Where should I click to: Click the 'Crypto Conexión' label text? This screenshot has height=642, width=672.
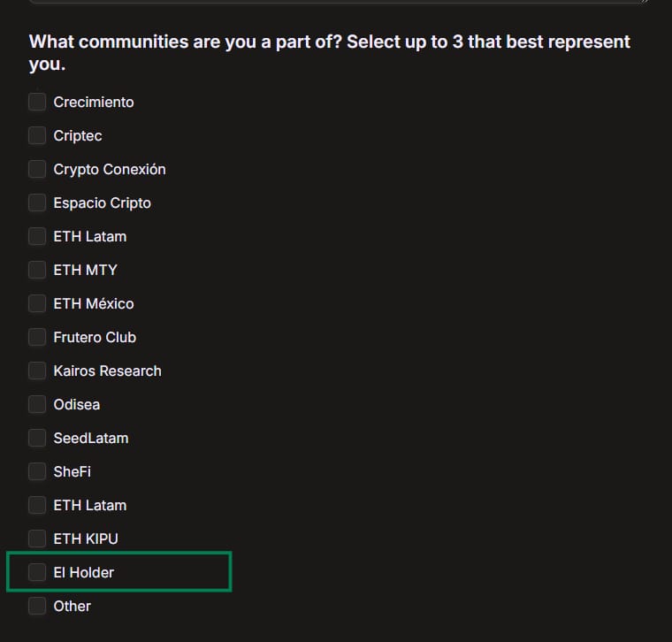tap(110, 169)
